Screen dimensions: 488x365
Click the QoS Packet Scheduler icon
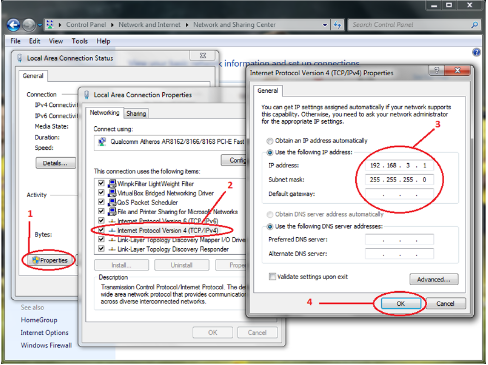112,202
